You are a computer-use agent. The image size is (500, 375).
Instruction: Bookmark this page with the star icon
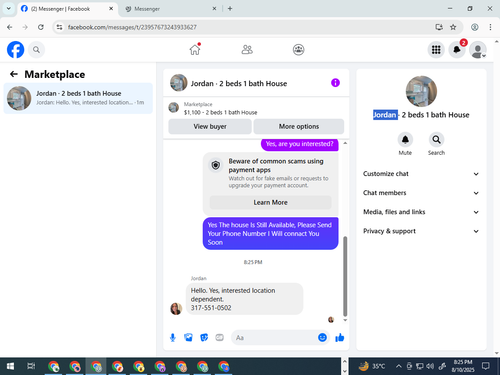(x=453, y=27)
